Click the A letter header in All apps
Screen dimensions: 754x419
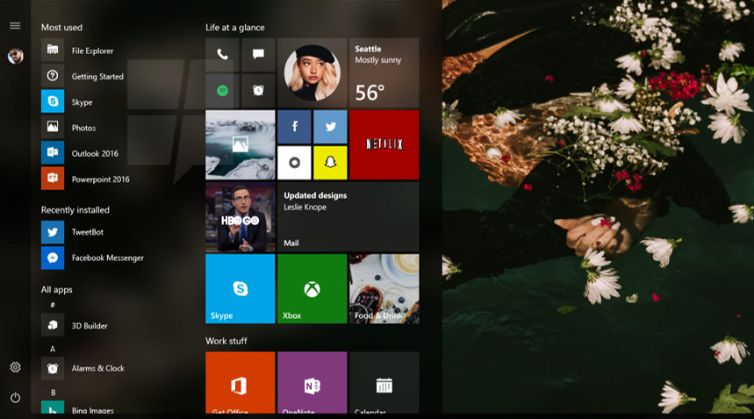tap(52, 349)
